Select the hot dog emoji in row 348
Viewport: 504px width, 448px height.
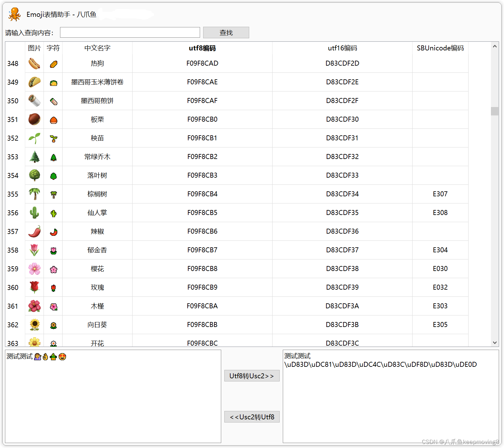click(x=34, y=63)
